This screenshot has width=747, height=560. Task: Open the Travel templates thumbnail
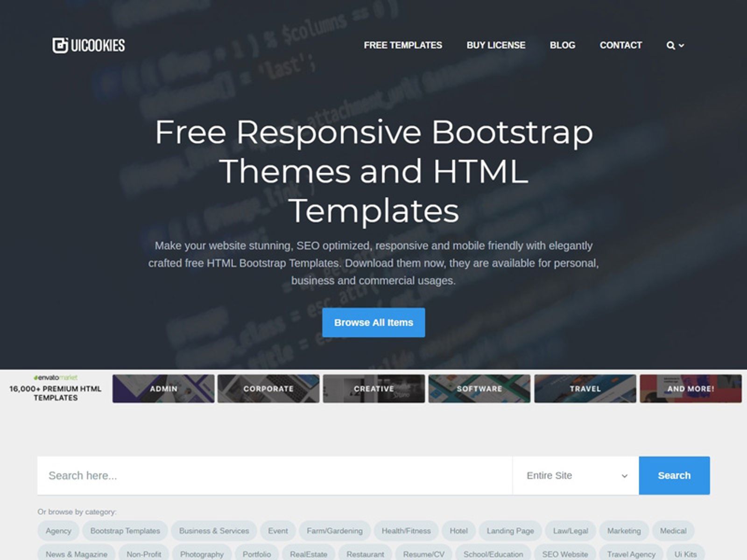click(x=585, y=388)
